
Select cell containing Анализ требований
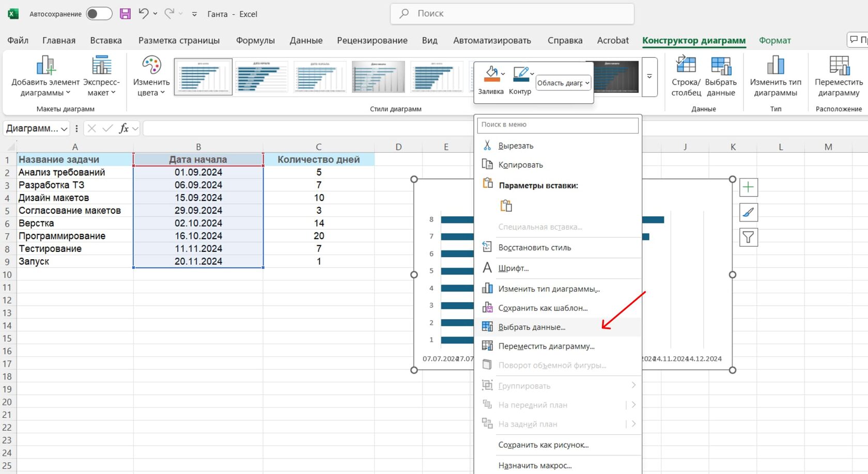click(75, 172)
